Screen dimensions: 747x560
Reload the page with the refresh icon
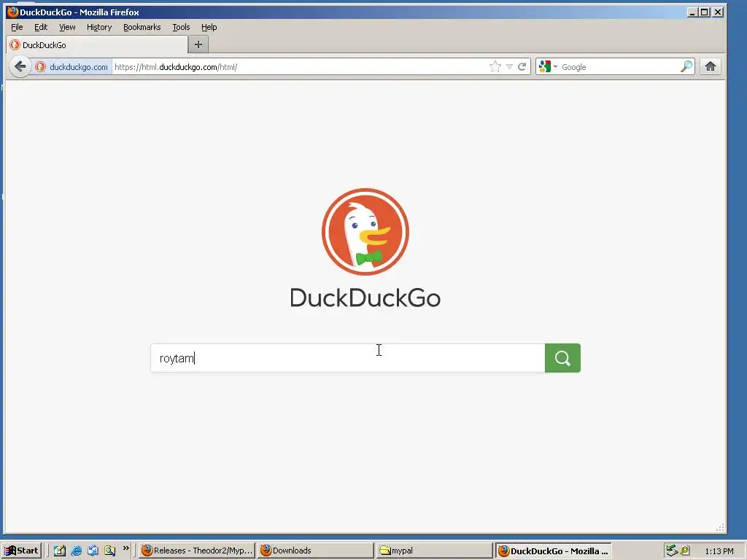coord(522,66)
